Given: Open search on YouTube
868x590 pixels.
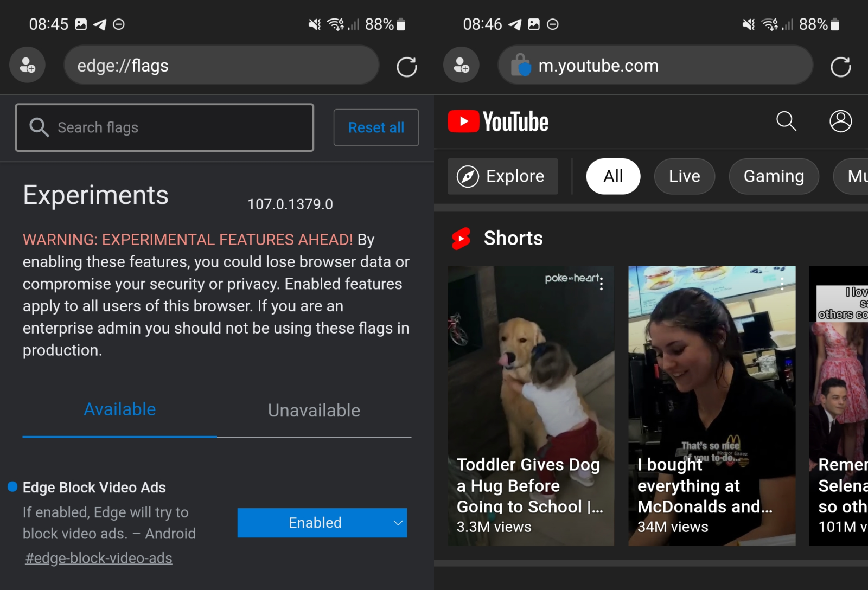Looking at the screenshot, I should coord(787,121).
